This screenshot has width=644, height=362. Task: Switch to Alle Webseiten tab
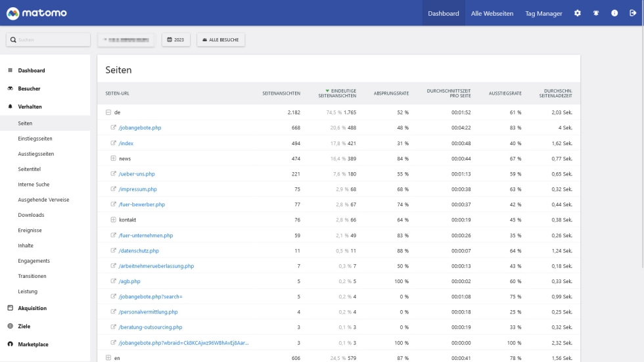tap(492, 13)
